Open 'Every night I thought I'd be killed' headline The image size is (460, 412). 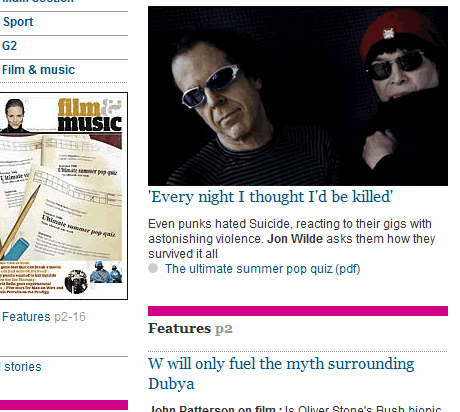click(271, 197)
